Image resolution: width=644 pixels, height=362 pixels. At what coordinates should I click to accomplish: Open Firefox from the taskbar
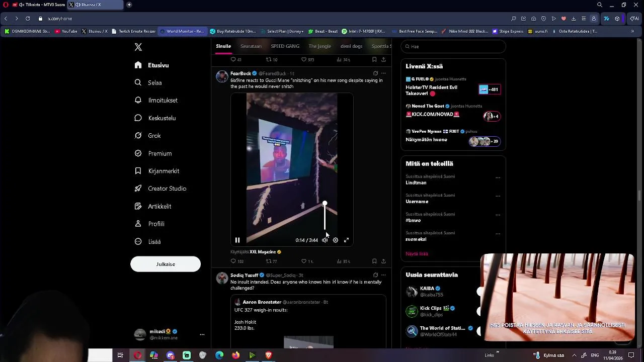tap(235, 355)
